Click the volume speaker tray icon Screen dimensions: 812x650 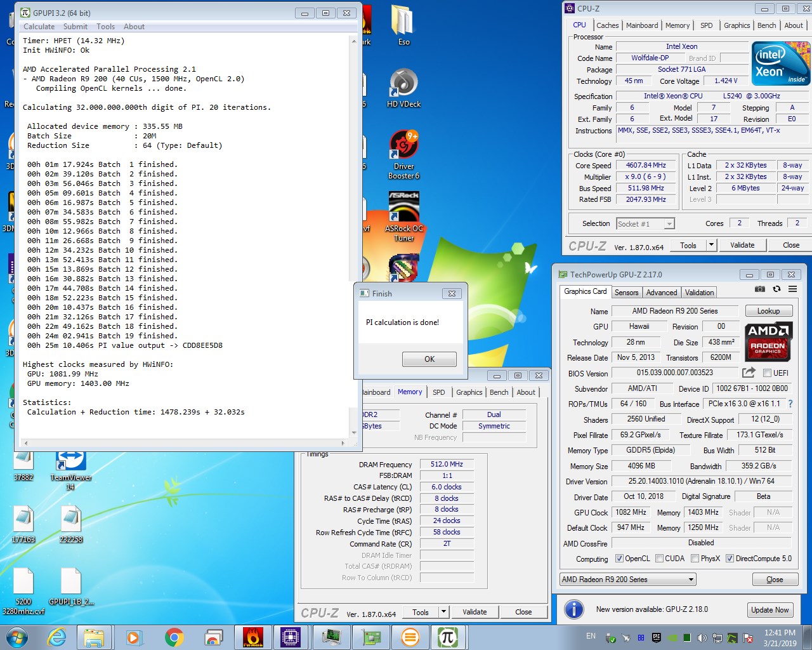point(702,638)
